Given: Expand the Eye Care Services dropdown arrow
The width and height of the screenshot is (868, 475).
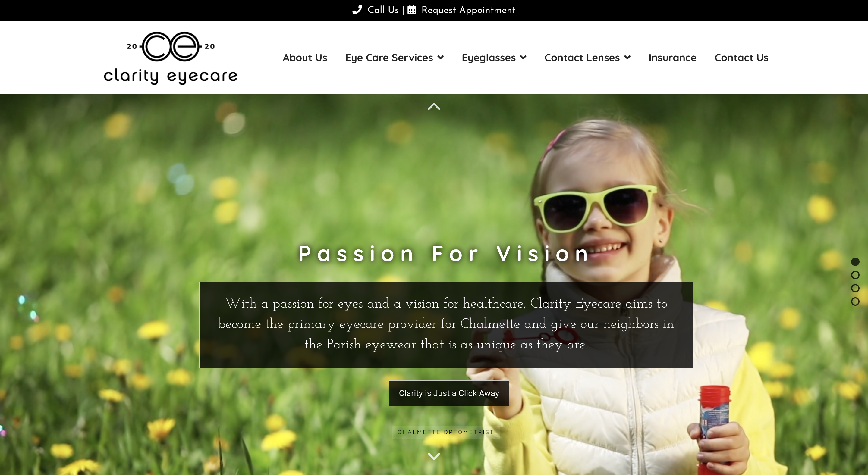Looking at the screenshot, I should click(440, 58).
